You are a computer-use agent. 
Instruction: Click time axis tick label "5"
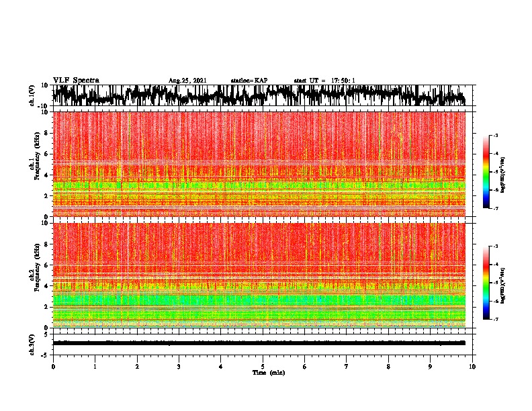pos(263,367)
